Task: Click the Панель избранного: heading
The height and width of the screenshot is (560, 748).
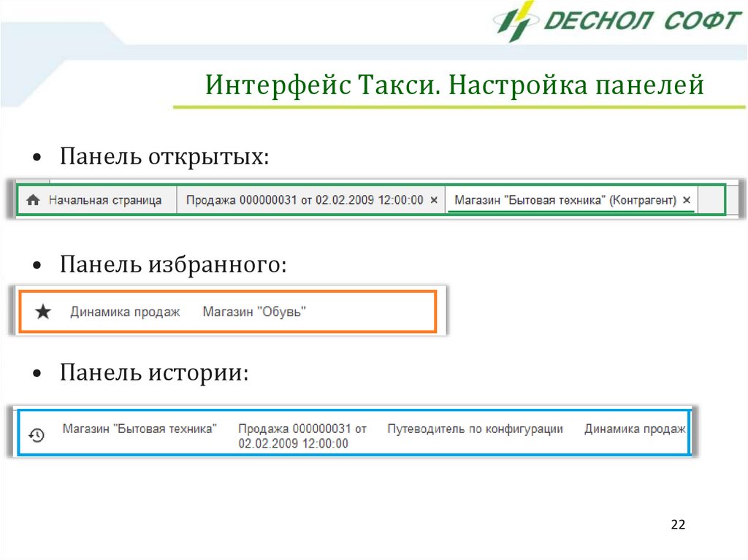Action: tap(173, 264)
